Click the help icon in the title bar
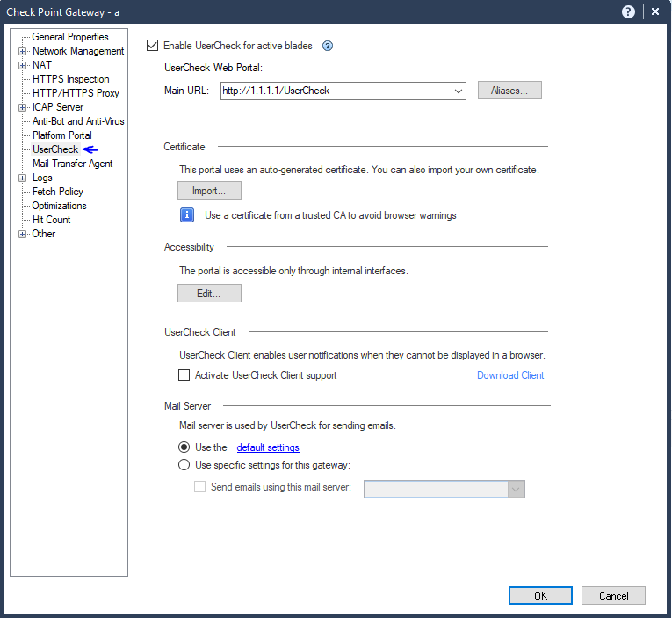This screenshot has height=618, width=672. click(x=628, y=11)
